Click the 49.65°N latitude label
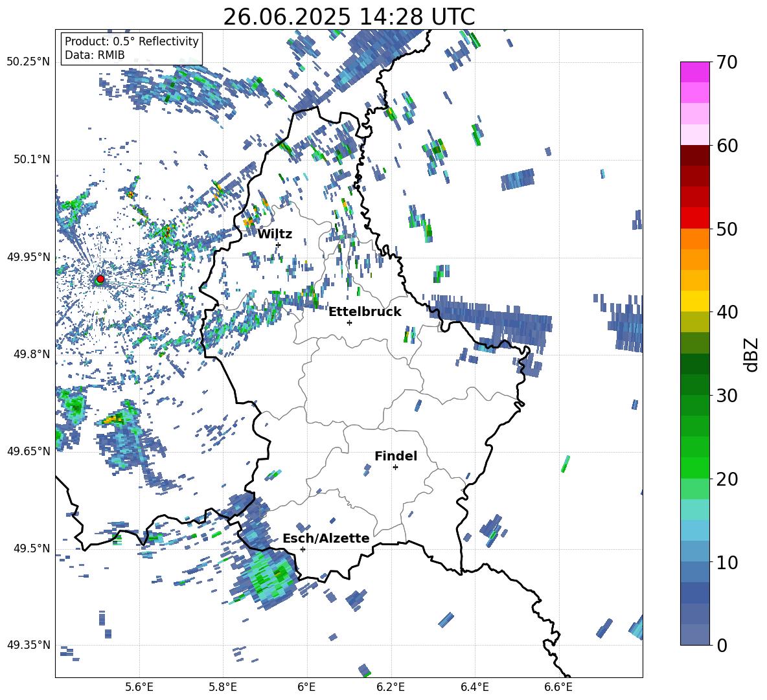 pyautogui.click(x=29, y=451)
